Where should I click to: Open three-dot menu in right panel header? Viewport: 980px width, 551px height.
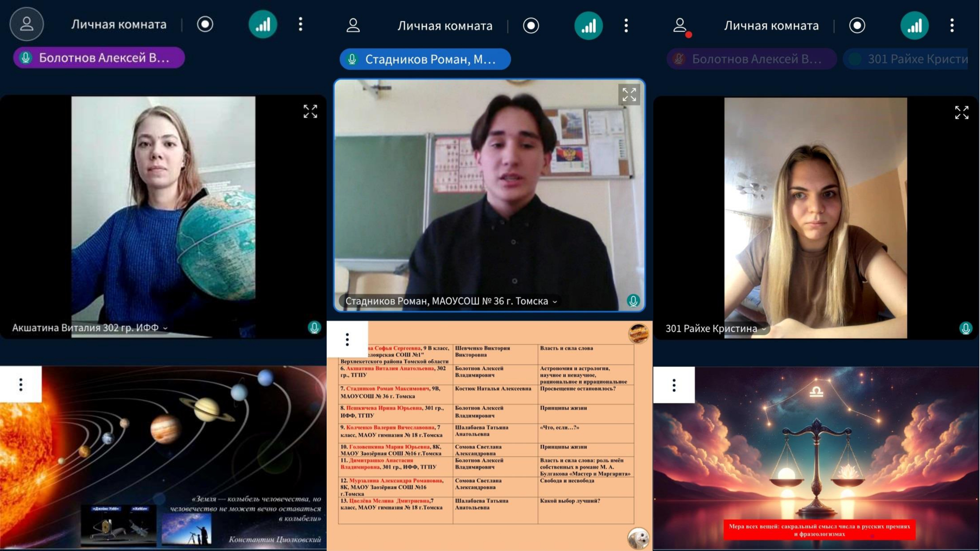(x=952, y=25)
